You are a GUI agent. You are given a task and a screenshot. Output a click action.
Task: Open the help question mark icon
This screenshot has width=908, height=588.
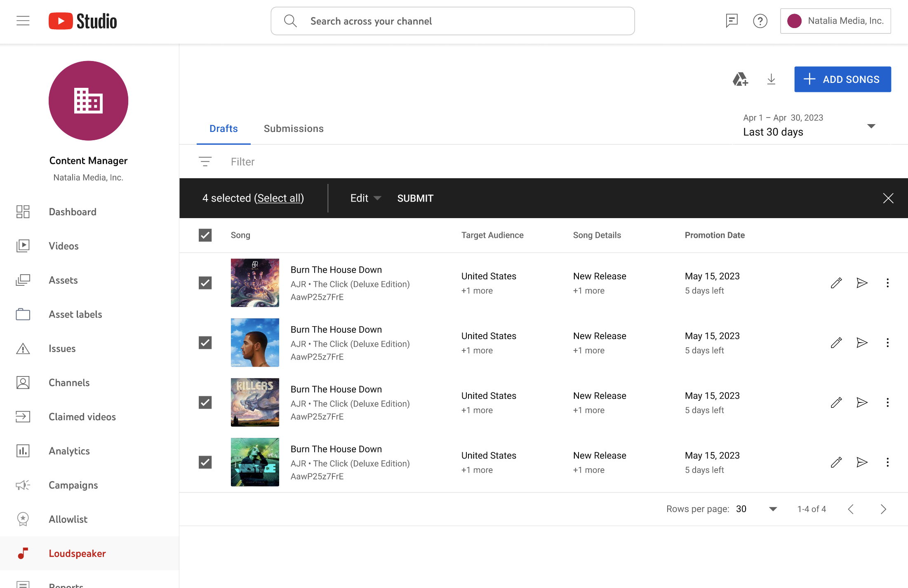(760, 21)
